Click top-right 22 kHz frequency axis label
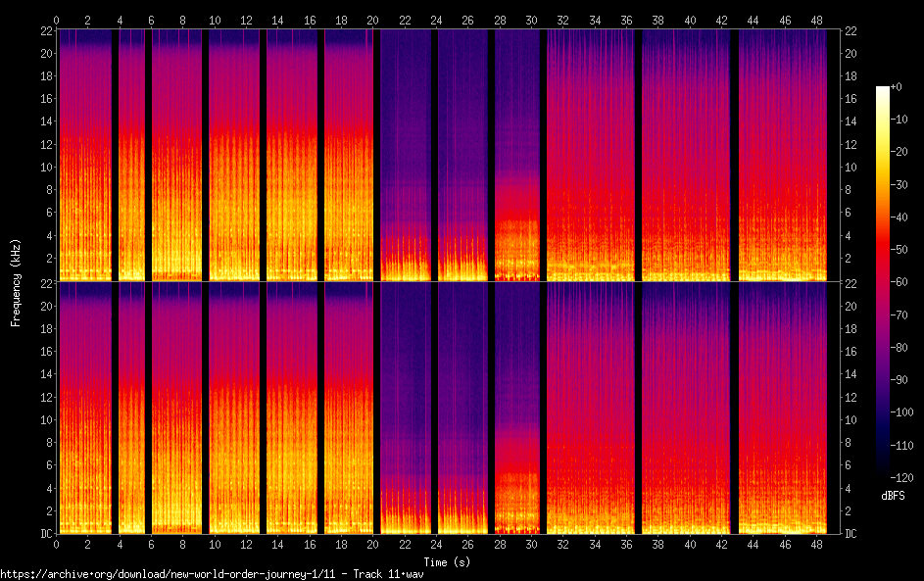This screenshot has height=581, width=924. [851, 30]
